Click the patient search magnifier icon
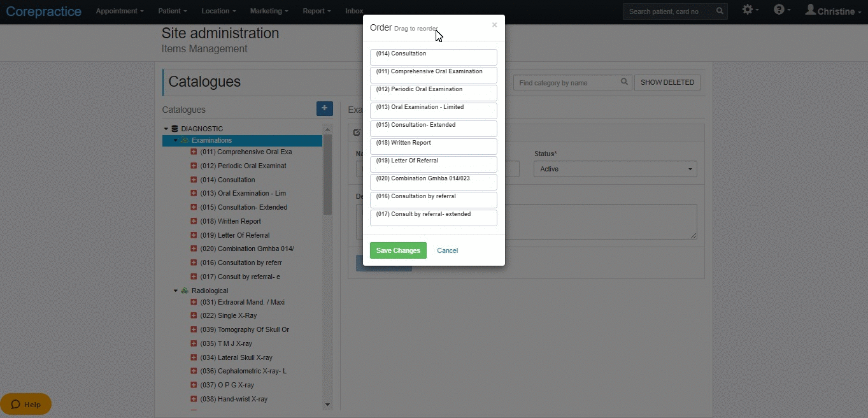The height and width of the screenshot is (418, 868). pos(720,11)
